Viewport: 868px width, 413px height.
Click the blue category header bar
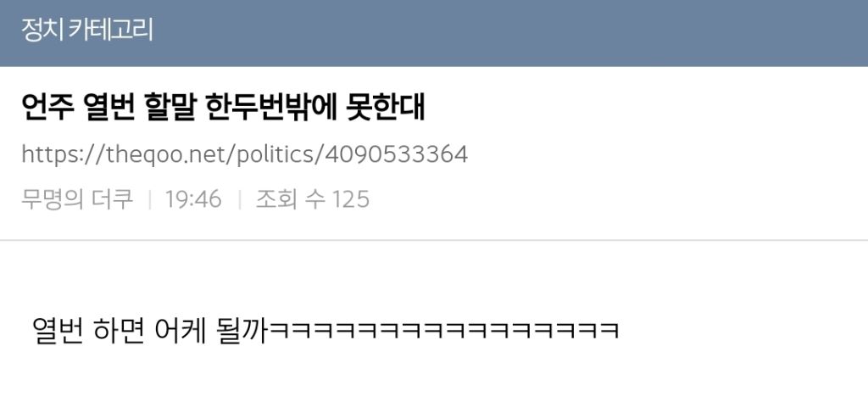point(434,33)
